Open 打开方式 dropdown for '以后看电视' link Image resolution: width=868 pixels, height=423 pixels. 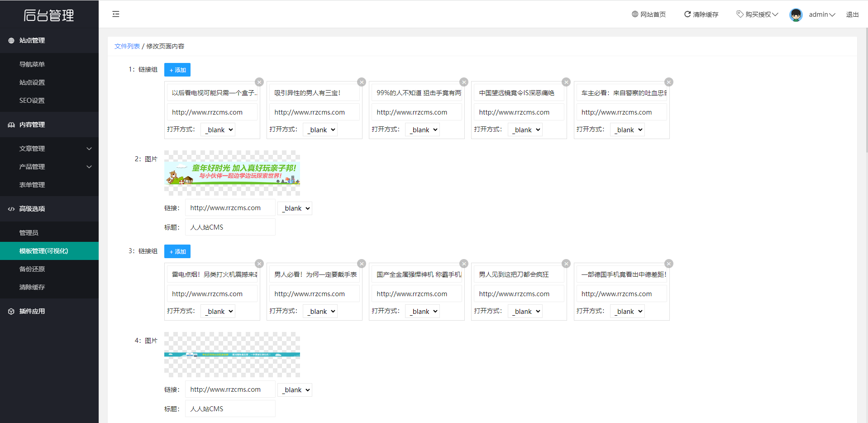pos(218,130)
